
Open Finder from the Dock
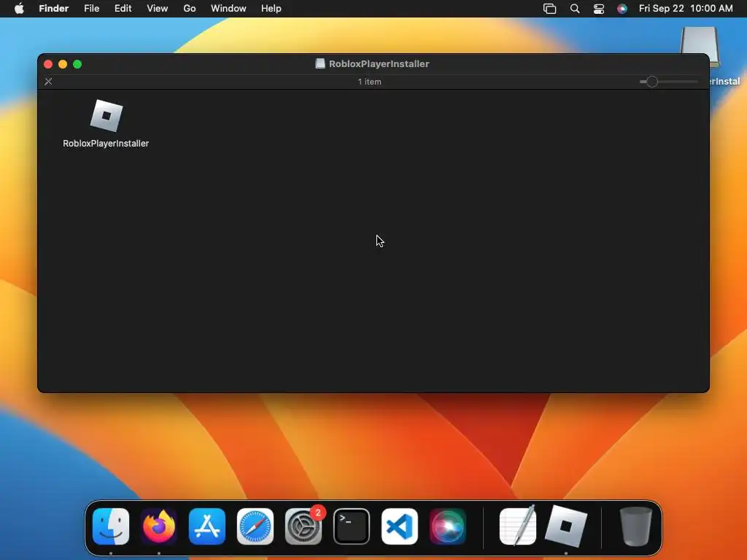tap(111, 526)
